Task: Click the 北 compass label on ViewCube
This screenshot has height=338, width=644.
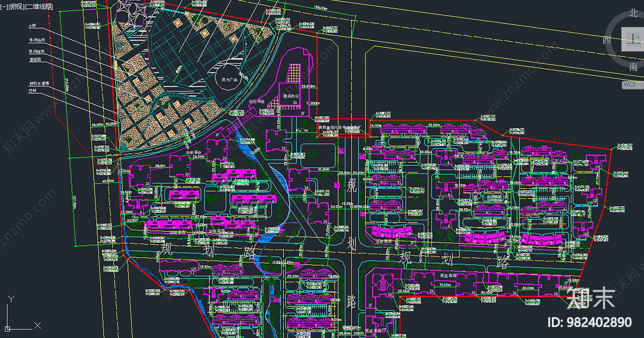Action: 633,13
